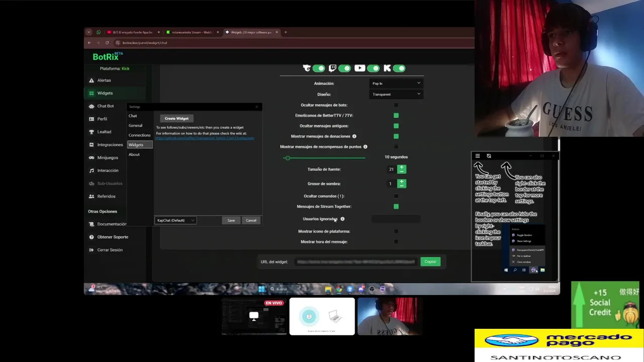
Task: Click the Copiar button
Action: click(x=430, y=262)
